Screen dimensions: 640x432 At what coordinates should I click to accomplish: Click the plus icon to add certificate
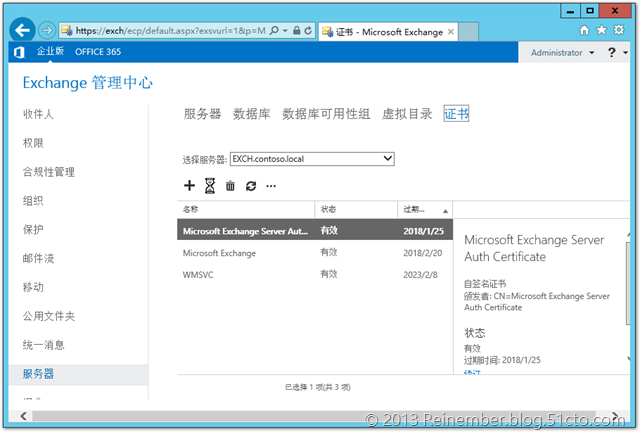click(190, 186)
